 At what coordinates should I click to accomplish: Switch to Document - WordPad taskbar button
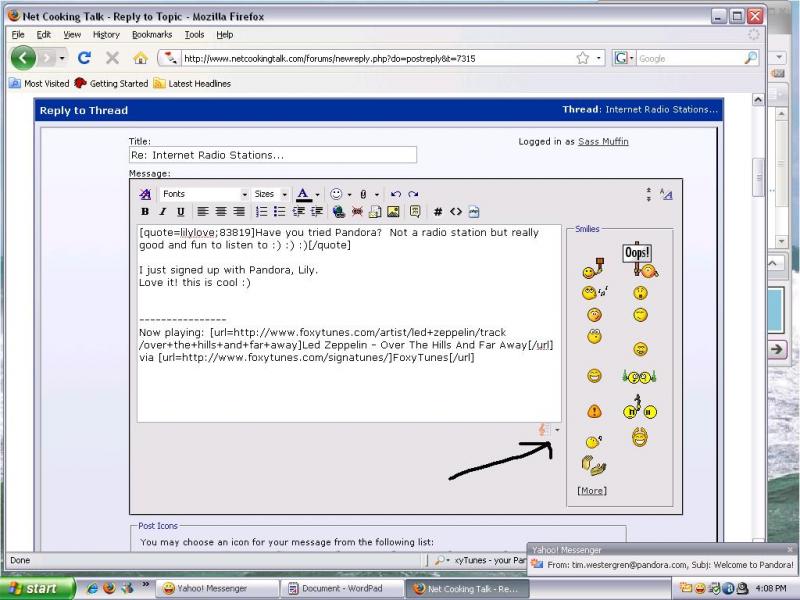point(342,588)
